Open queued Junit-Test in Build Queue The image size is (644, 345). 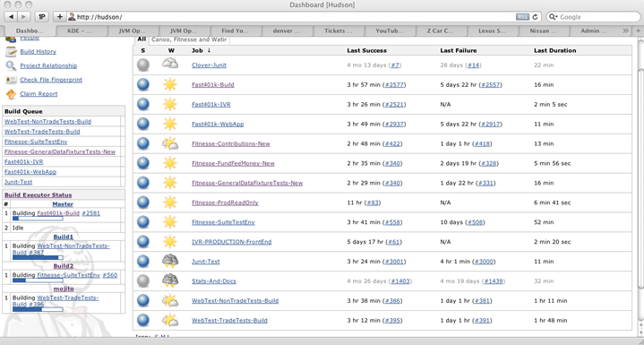pyautogui.click(x=19, y=182)
